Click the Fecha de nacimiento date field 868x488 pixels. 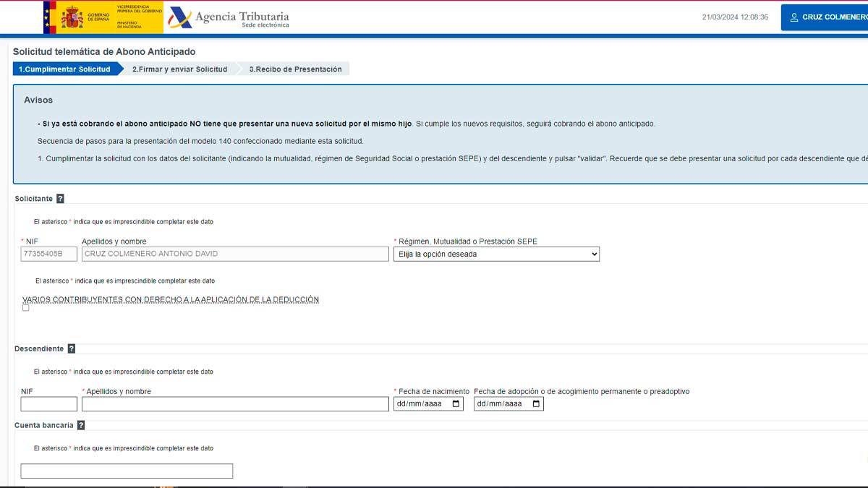[428, 404]
